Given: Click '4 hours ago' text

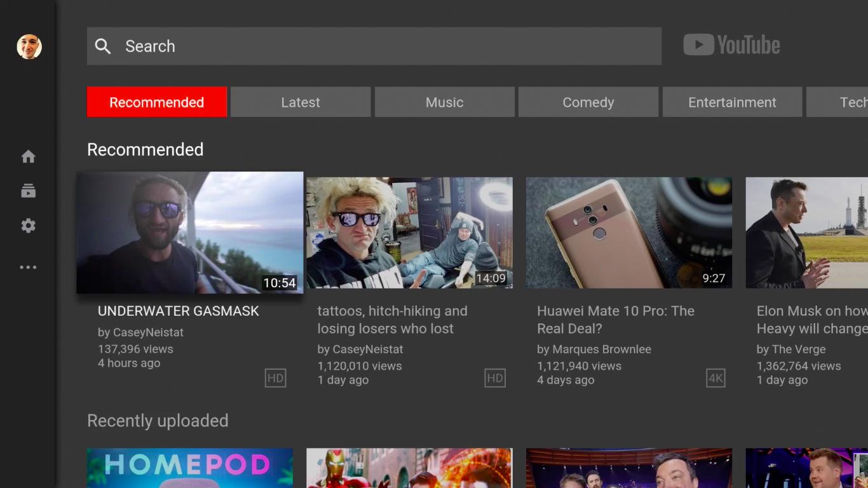Looking at the screenshot, I should 129,363.
